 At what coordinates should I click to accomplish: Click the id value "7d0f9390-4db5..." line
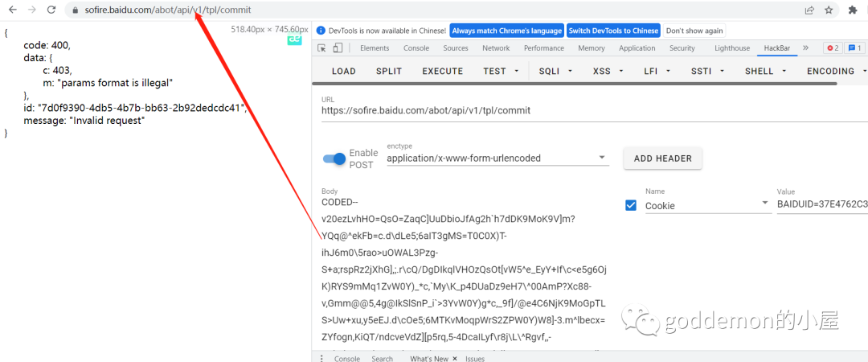tap(134, 108)
